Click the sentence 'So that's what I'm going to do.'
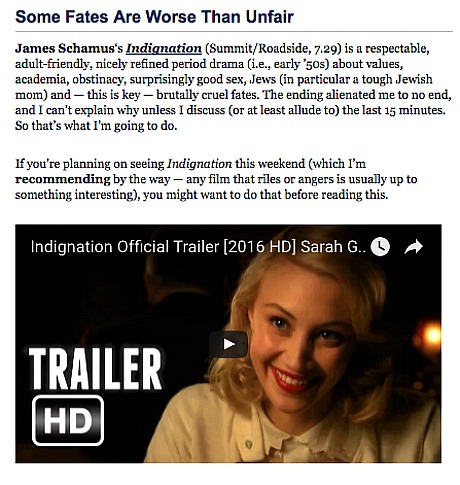The height and width of the screenshot is (485, 460). 96,126
